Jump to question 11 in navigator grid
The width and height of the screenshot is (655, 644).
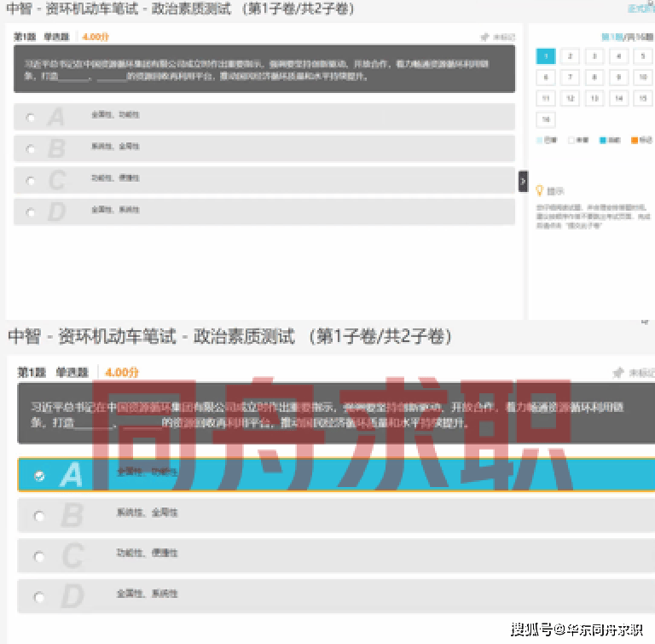click(x=546, y=99)
